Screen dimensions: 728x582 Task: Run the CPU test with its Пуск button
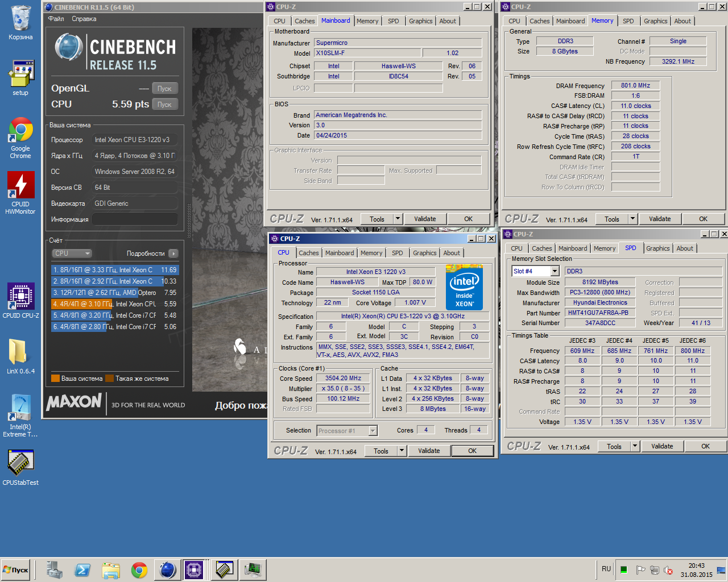tap(165, 105)
